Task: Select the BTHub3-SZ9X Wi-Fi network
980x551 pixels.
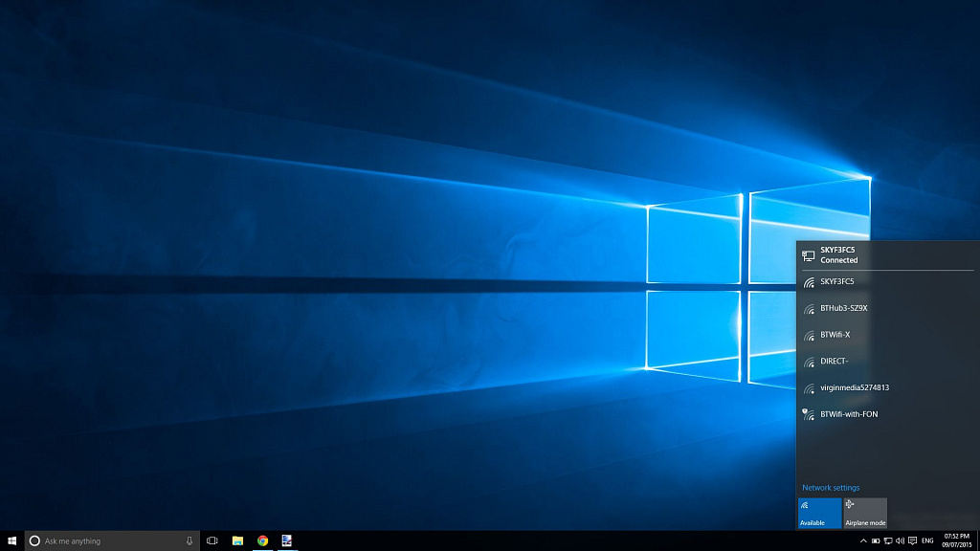Action: 887,309
